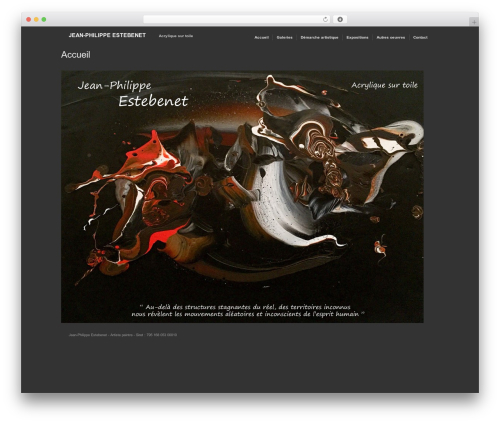
Task: Open the Autres oeuvres menu item
Action: 391,37
